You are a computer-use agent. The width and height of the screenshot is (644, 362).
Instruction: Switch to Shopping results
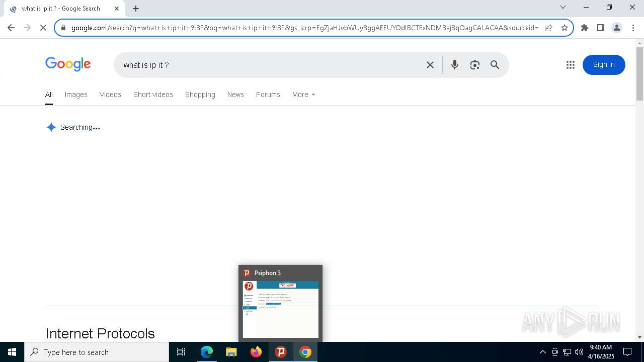tap(200, 95)
